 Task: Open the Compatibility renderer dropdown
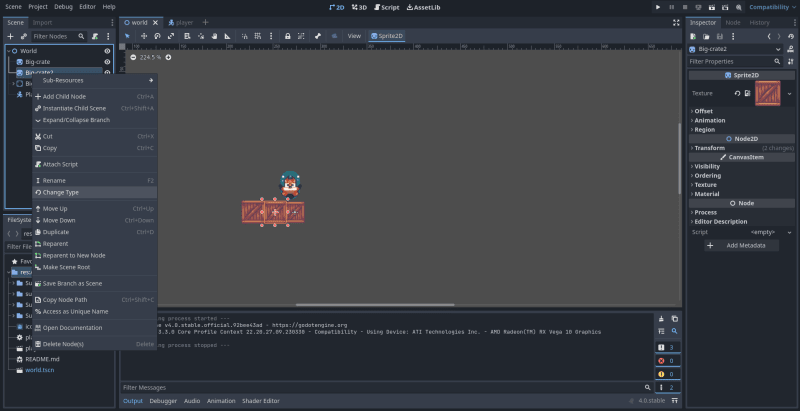[772, 7]
